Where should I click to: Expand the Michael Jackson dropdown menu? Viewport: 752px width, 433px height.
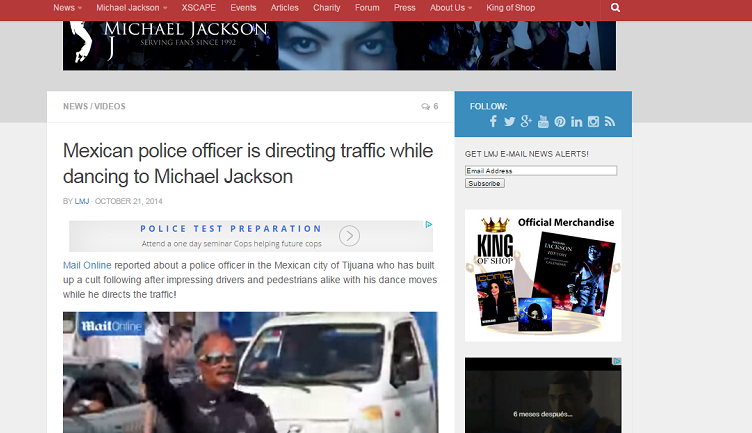click(x=132, y=8)
